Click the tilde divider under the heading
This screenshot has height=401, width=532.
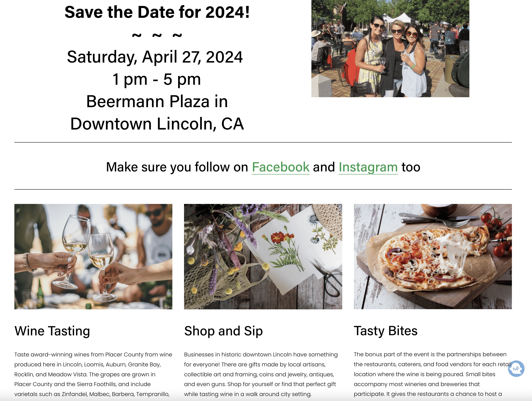157,35
